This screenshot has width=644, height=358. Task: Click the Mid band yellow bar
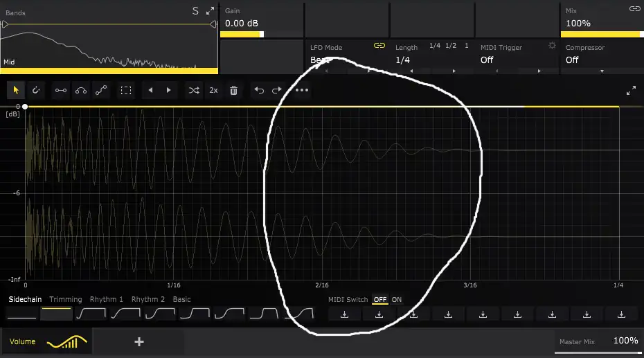tap(109, 71)
